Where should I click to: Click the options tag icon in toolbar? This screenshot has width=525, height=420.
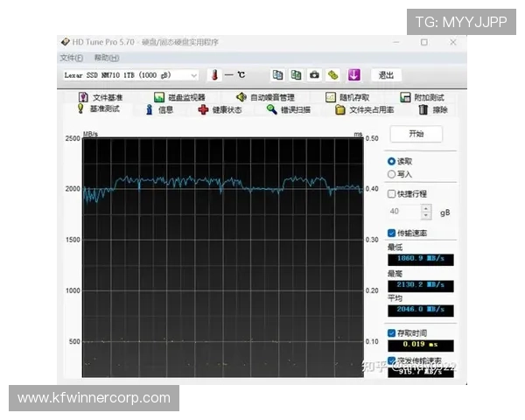[333, 75]
